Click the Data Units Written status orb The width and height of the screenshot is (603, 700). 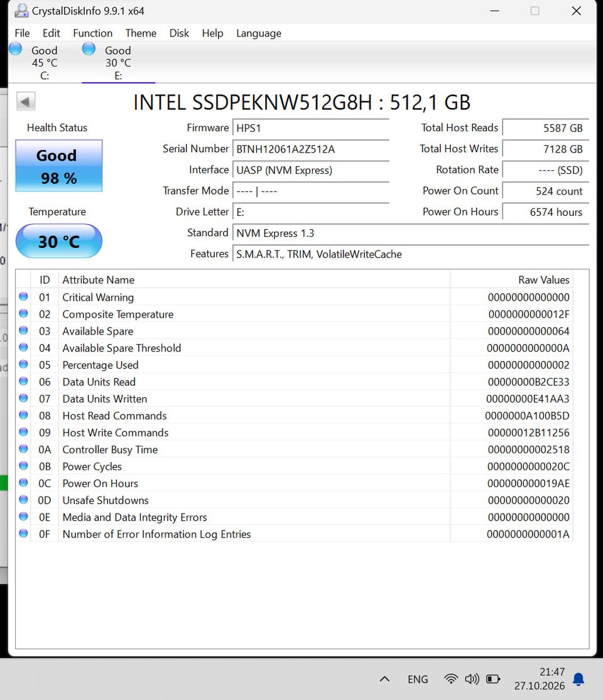pos(23,398)
